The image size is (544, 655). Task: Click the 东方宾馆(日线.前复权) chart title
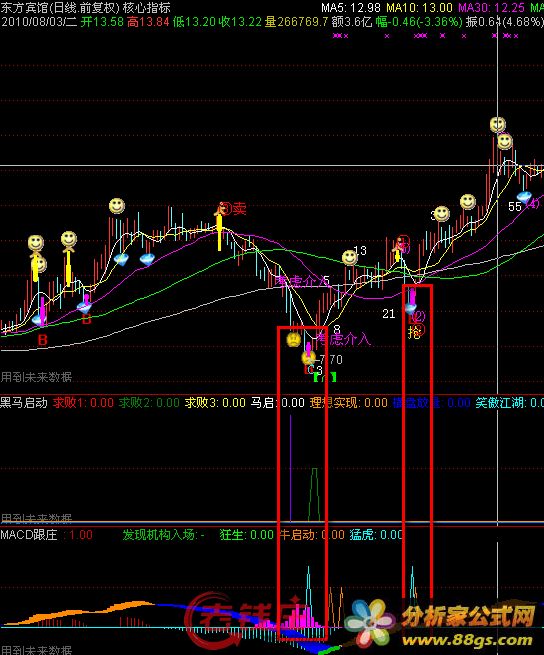(x=60, y=8)
